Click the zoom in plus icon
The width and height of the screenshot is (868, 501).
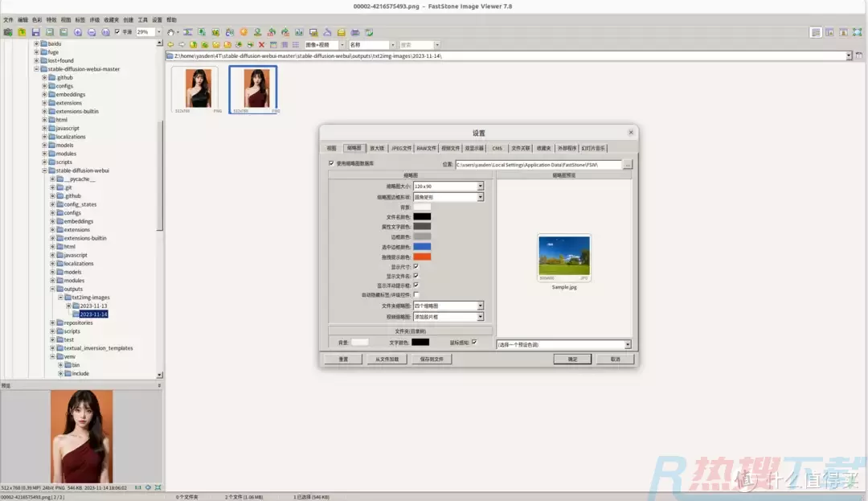pos(77,32)
